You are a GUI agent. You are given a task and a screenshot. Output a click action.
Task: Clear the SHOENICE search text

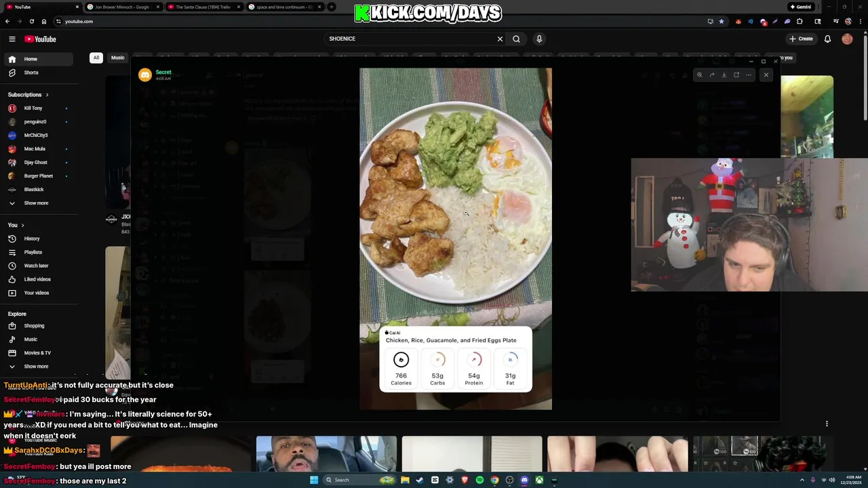click(500, 39)
